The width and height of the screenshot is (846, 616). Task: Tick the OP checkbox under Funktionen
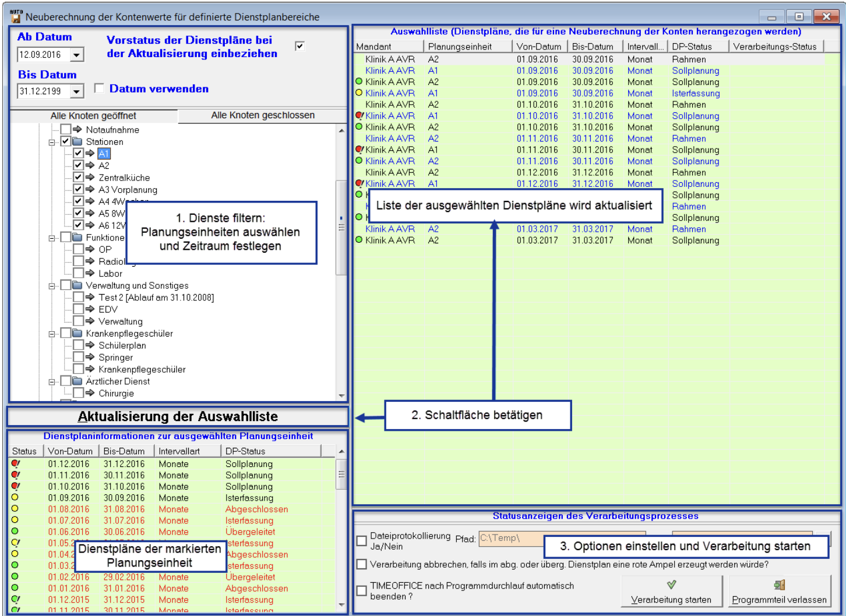click(x=78, y=249)
